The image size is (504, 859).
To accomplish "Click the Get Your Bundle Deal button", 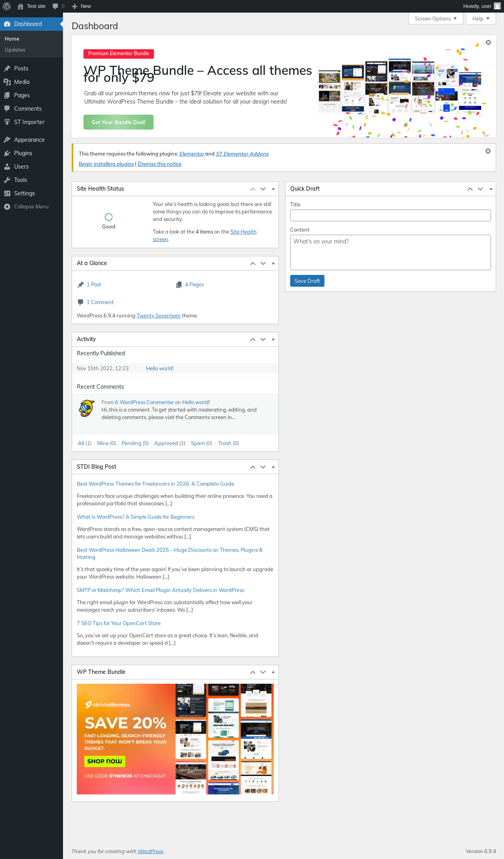I will tap(119, 122).
